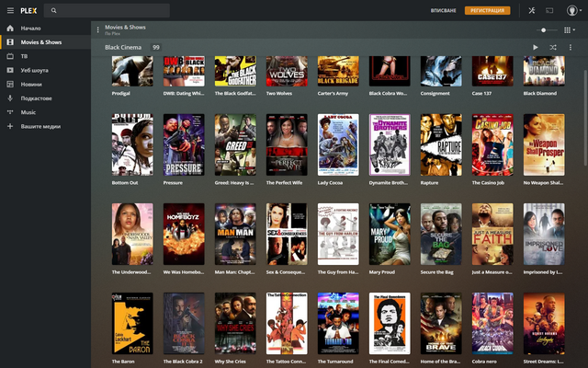Open The Black Cobra 2 poster
Screen dimensions: 588x368
184,323
